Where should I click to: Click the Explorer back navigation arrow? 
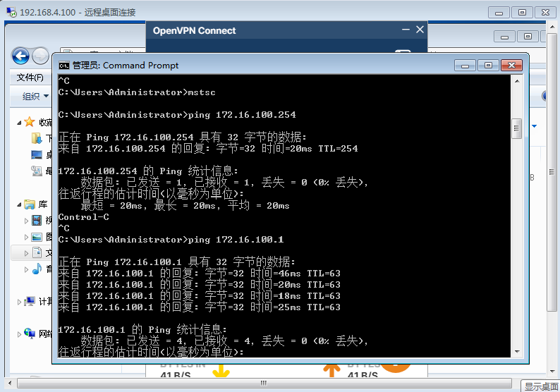click(20, 56)
